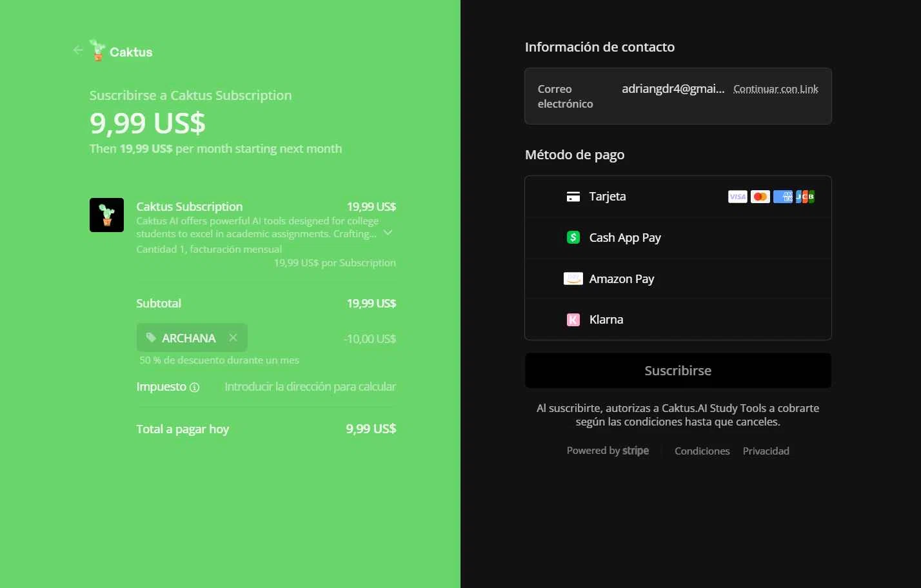Click the American Express logo

[x=783, y=197]
